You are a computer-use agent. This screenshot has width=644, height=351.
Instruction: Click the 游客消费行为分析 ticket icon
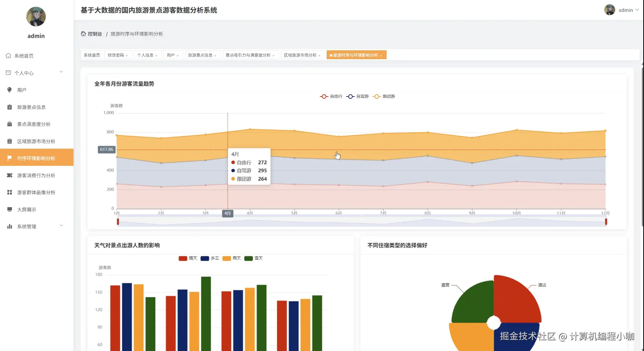10,175
